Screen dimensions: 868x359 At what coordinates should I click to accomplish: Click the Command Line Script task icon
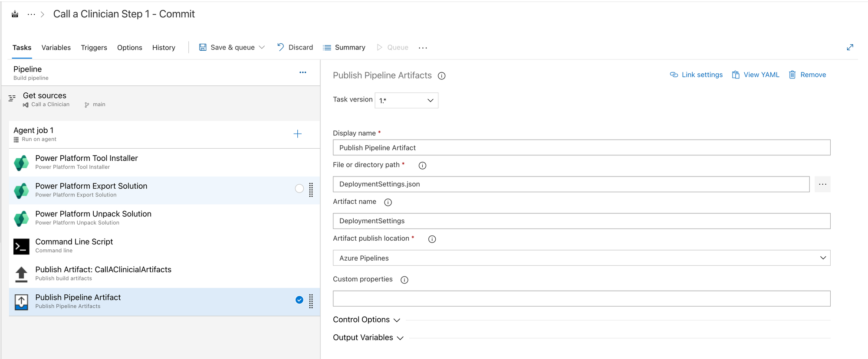[x=21, y=246]
